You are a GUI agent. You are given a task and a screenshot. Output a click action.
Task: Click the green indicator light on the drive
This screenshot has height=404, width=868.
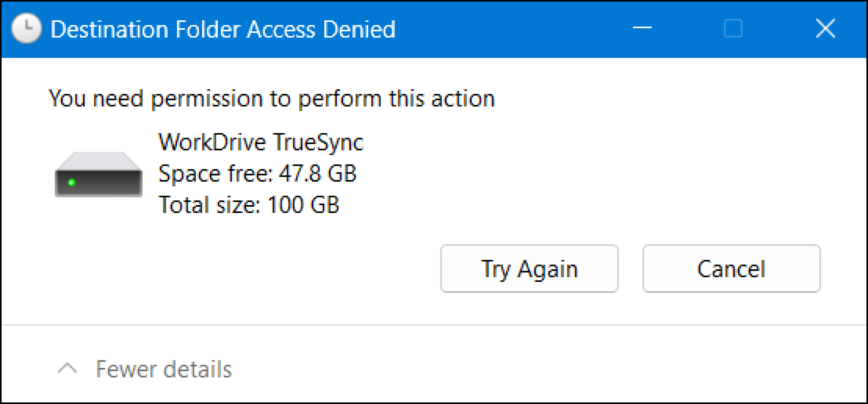pos(71,182)
